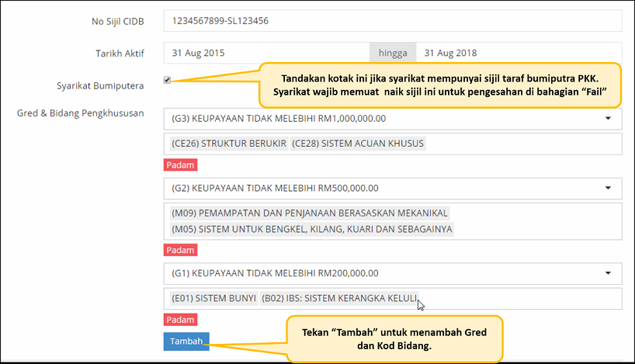Open the start date field showing 31 Aug 2015

click(265, 53)
